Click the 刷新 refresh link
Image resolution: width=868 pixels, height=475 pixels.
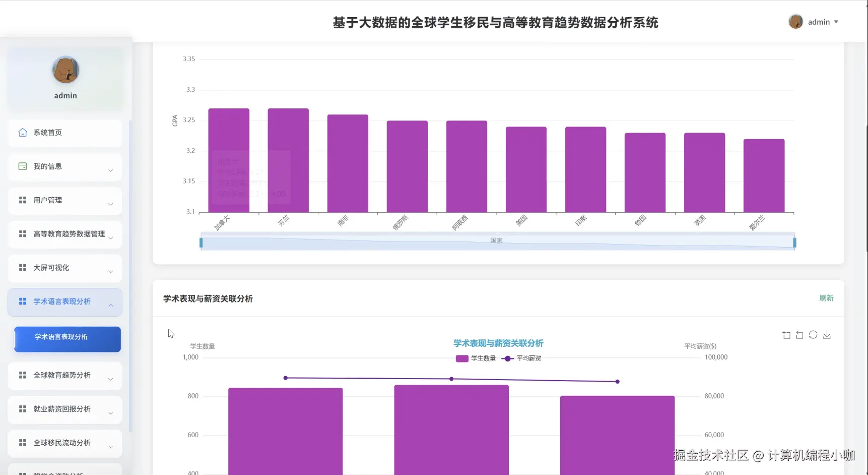[827, 298]
